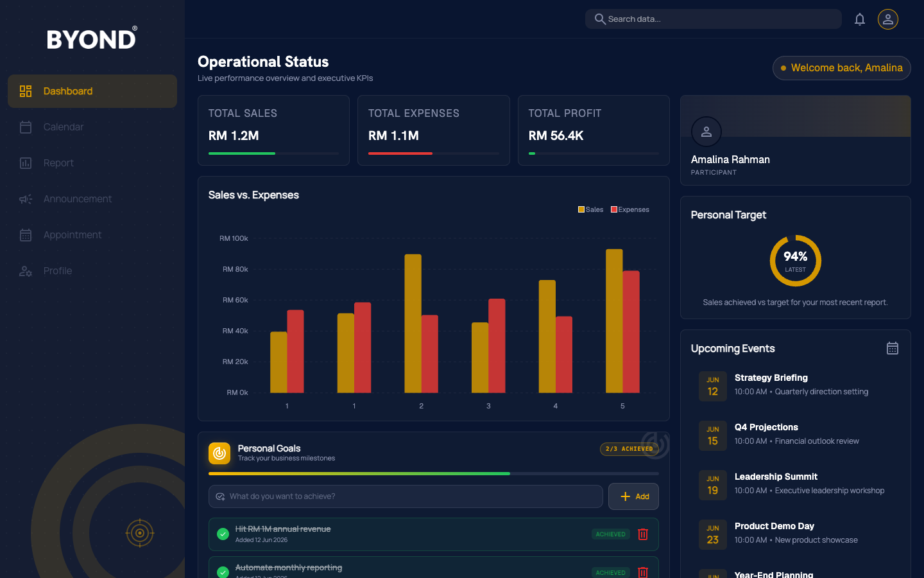The image size is (924, 578).
Task: Click the Personal Goals progress bar
Action: [434, 474]
